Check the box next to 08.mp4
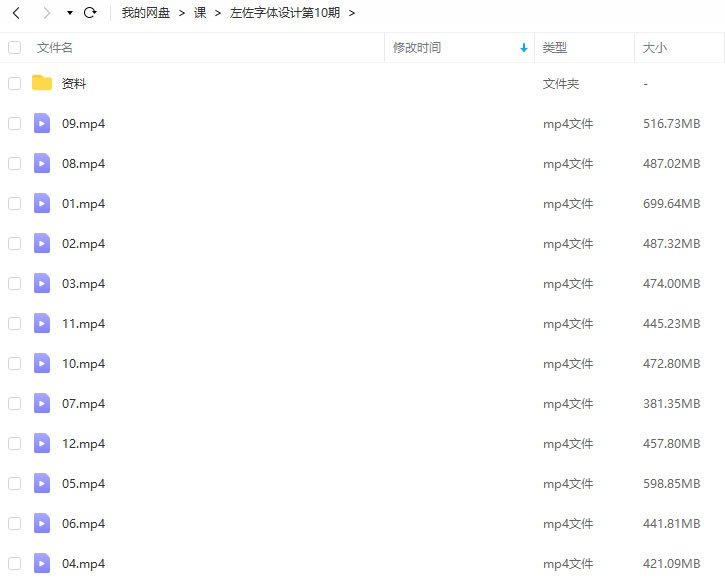Image resolution: width=725 pixels, height=588 pixels. [14, 163]
